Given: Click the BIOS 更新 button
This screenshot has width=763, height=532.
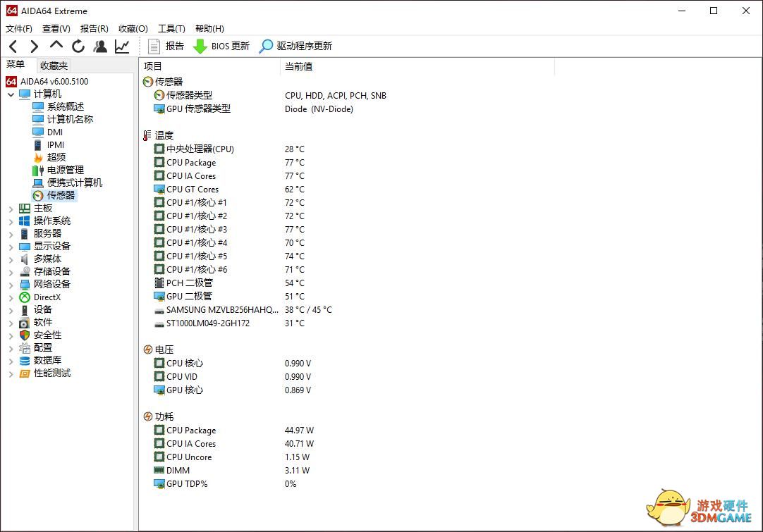Looking at the screenshot, I should click(x=221, y=47).
